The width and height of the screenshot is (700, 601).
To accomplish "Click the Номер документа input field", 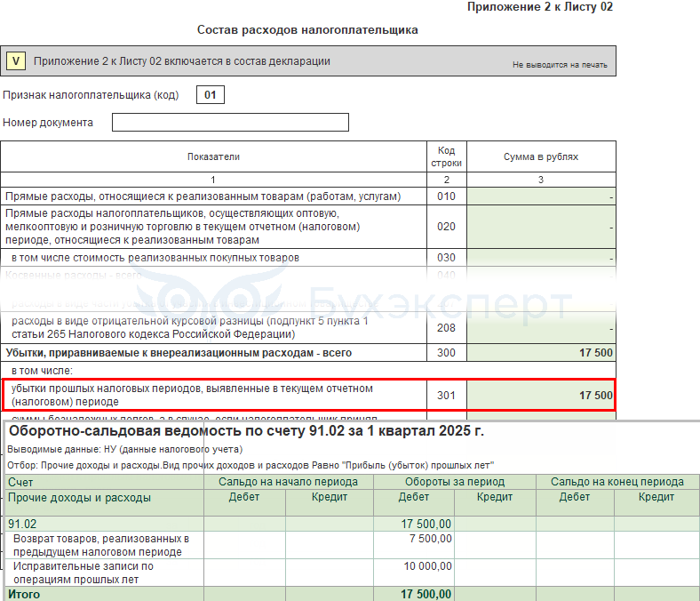I will point(230,123).
